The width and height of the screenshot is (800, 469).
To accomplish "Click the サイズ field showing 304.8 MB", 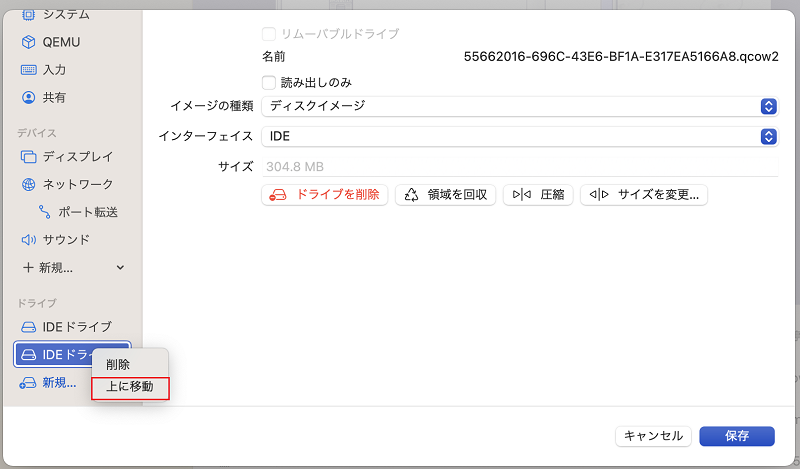I will point(520,166).
